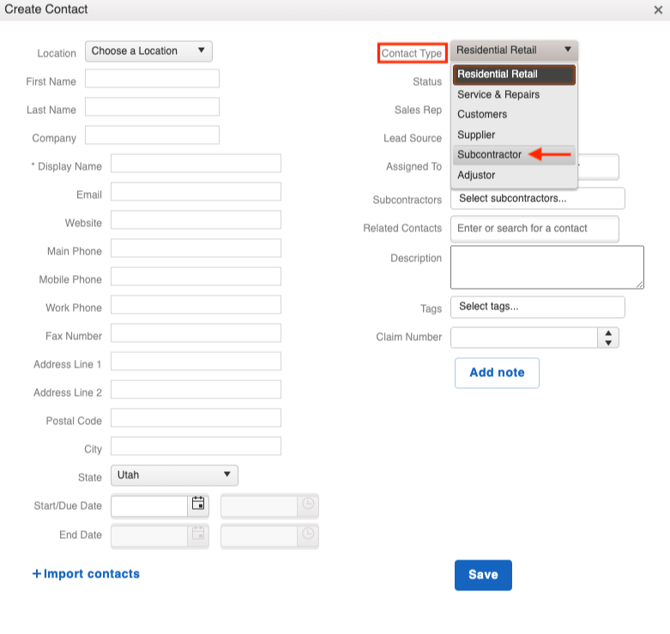Open the Contact Type dropdown

pos(514,51)
